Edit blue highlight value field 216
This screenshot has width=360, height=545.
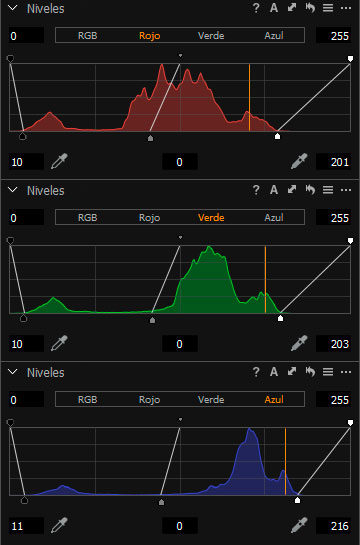tap(333, 526)
